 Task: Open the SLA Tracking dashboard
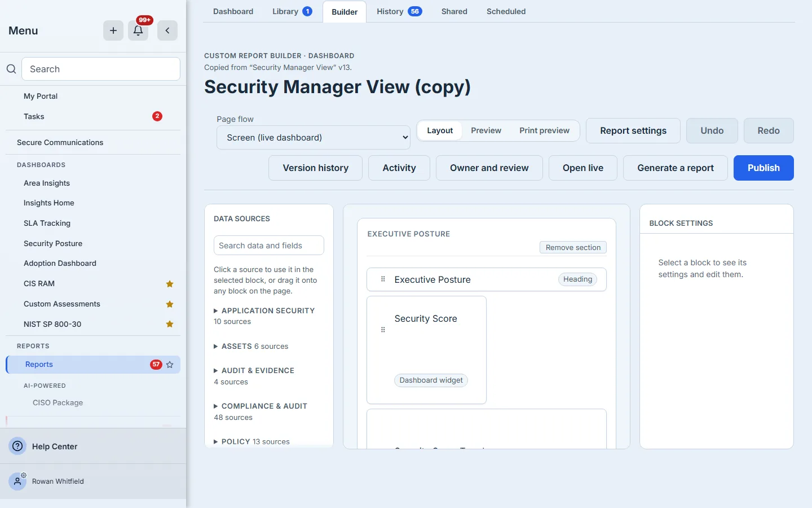click(93, 223)
